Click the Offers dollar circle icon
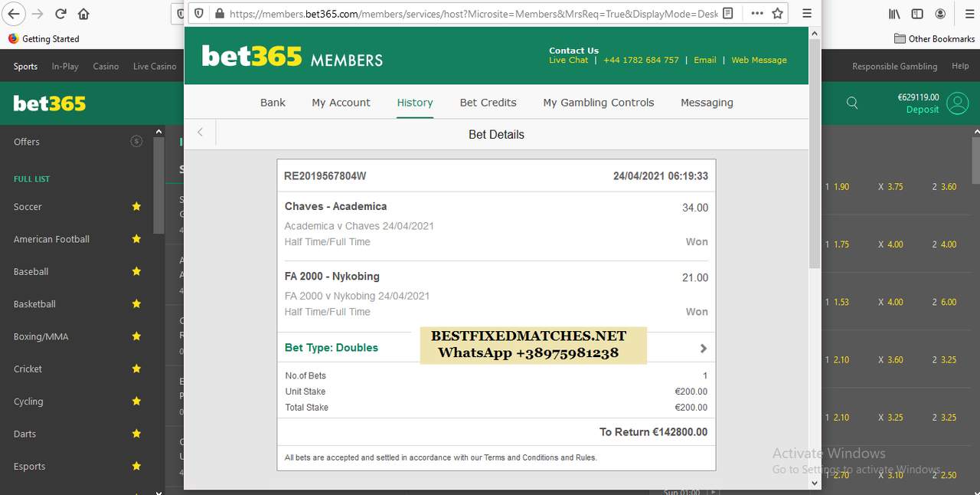 pyautogui.click(x=136, y=141)
